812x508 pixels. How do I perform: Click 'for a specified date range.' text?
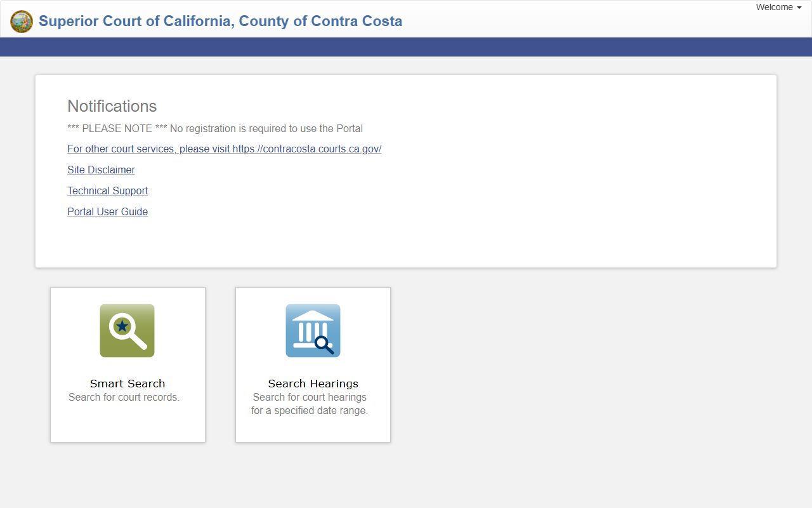point(310,410)
